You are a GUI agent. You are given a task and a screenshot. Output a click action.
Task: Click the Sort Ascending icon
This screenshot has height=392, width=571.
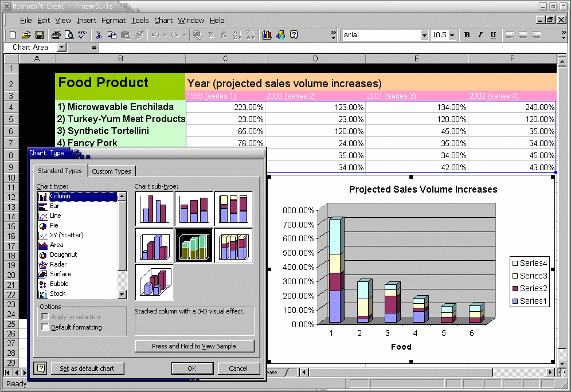pos(237,35)
